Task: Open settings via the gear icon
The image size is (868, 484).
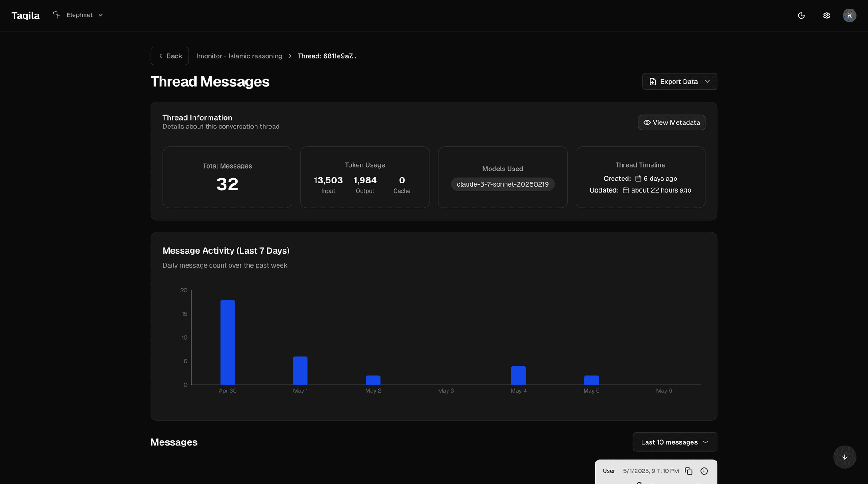Action: coord(826,15)
